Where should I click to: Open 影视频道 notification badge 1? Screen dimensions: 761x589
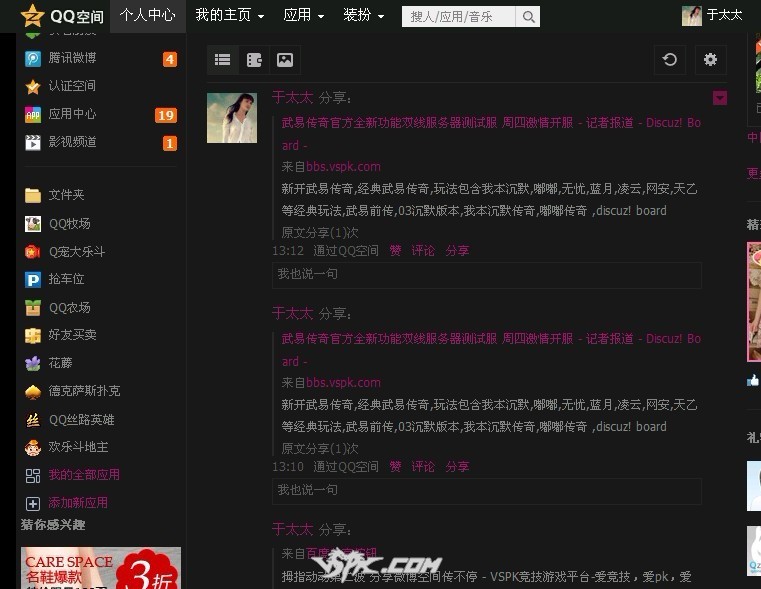[169, 143]
